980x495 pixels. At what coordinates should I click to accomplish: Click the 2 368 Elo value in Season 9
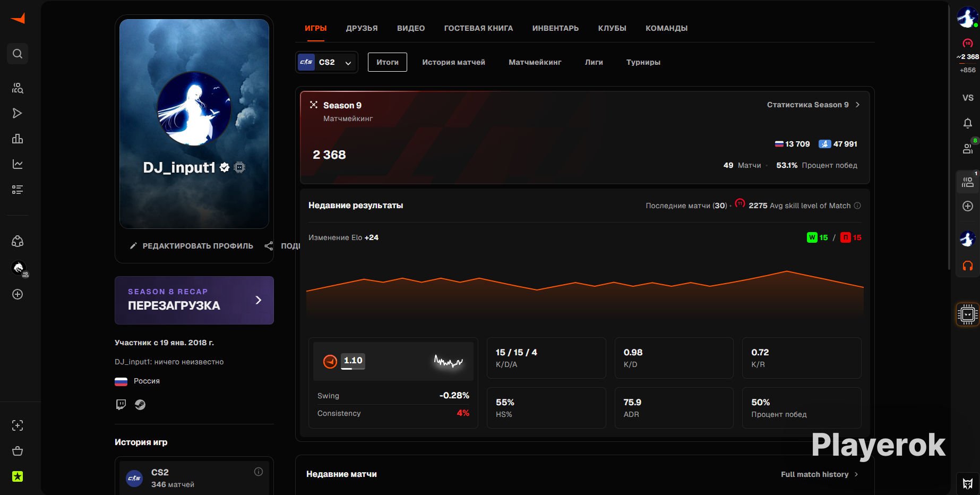point(329,155)
